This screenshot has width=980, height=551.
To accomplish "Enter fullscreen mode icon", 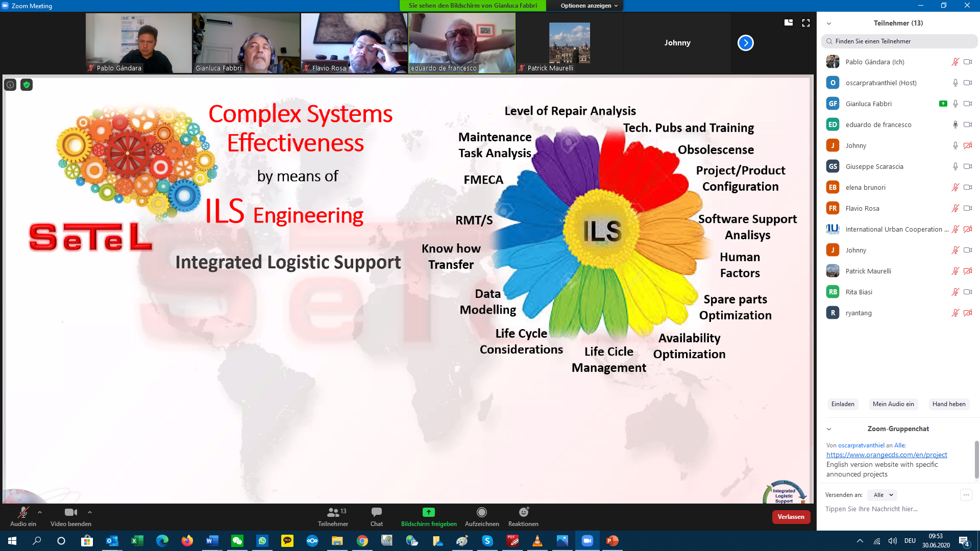I will pos(806,23).
